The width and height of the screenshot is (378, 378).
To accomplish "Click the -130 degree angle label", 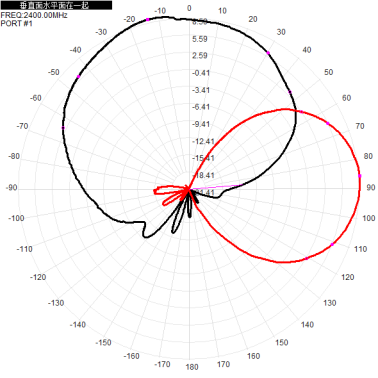I will click(56, 303).
